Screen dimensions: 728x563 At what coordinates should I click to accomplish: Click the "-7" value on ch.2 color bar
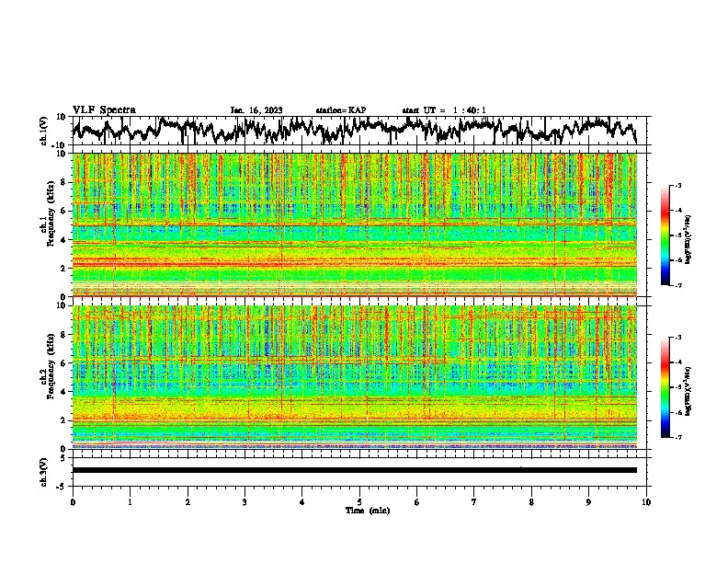point(678,437)
